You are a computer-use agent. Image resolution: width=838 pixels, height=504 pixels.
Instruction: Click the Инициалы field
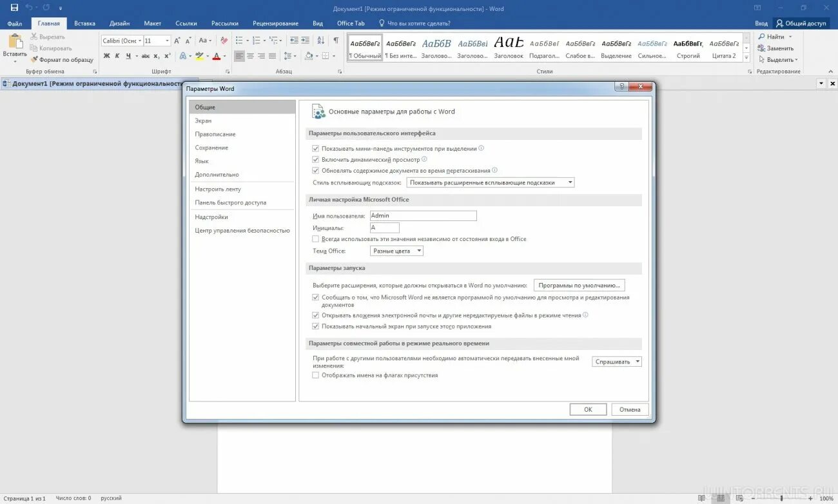(385, 228)
